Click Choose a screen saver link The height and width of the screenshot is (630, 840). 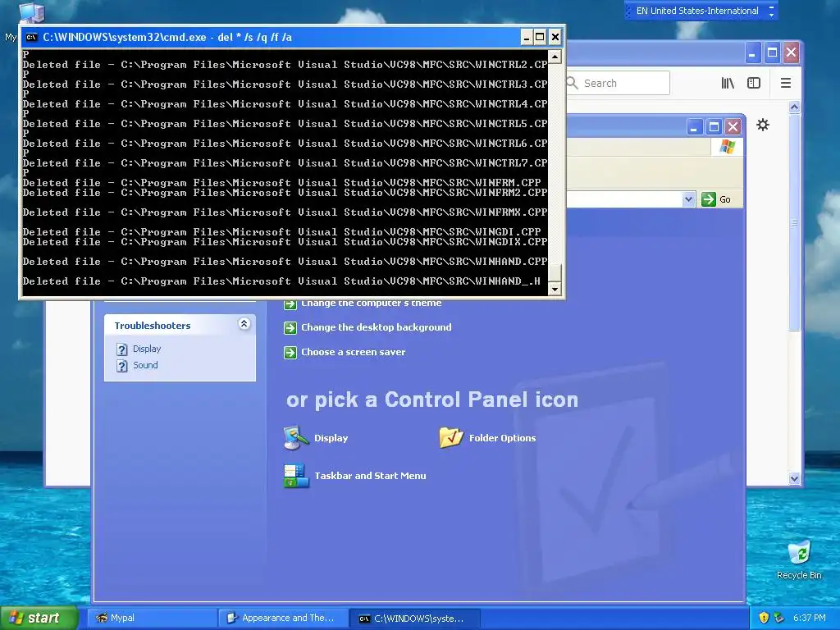[353, 352]
